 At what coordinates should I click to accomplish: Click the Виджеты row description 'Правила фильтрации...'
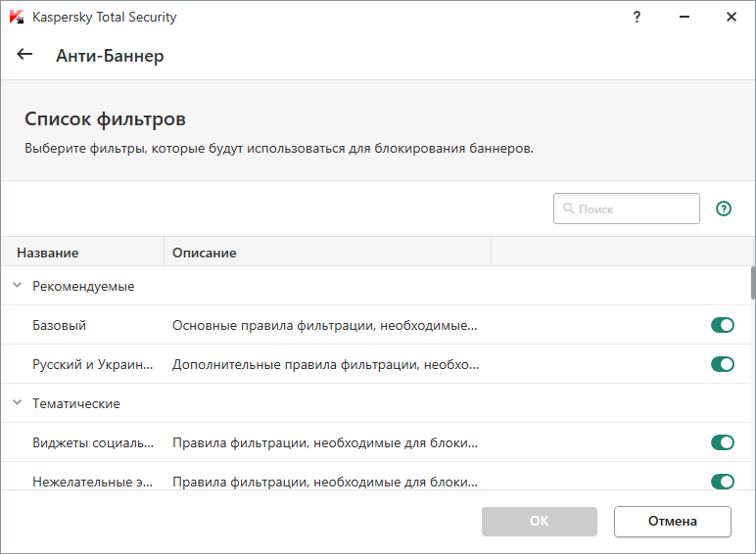coord(325,442)
